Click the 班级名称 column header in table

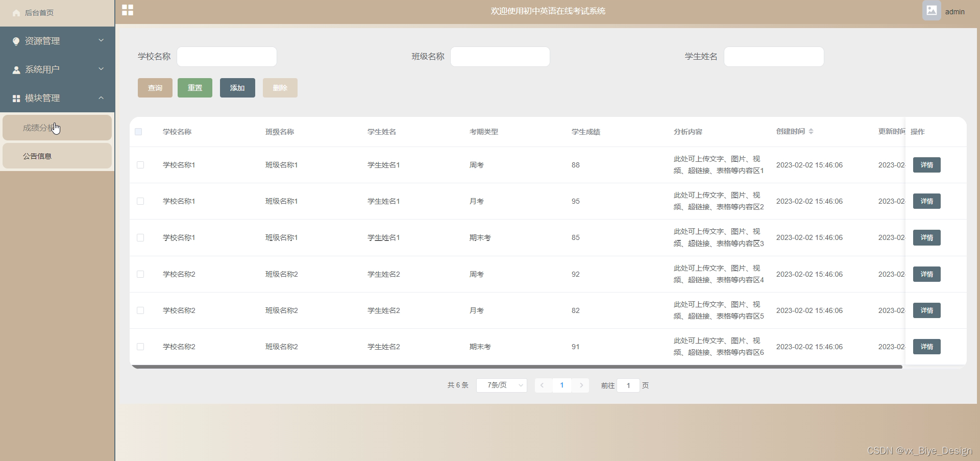(280, 132)
